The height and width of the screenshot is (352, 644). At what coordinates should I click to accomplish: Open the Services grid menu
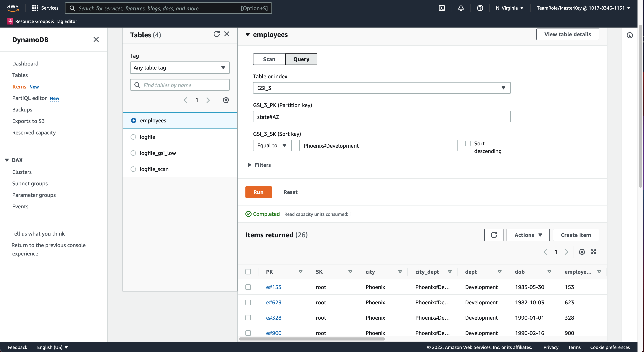(x=45, y=8)
